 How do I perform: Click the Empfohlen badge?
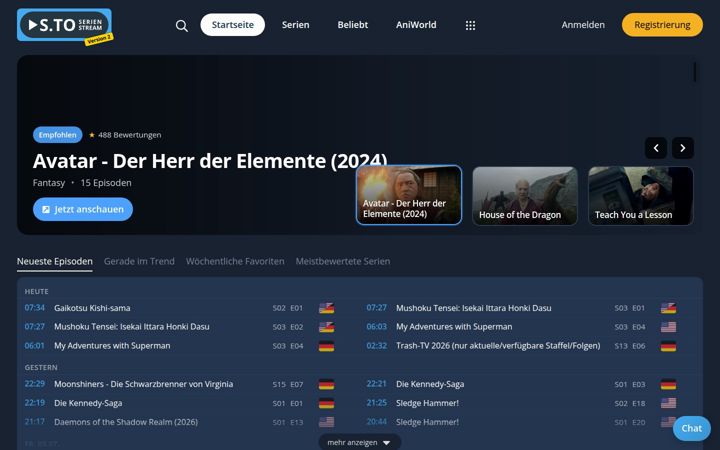point(57,135)
